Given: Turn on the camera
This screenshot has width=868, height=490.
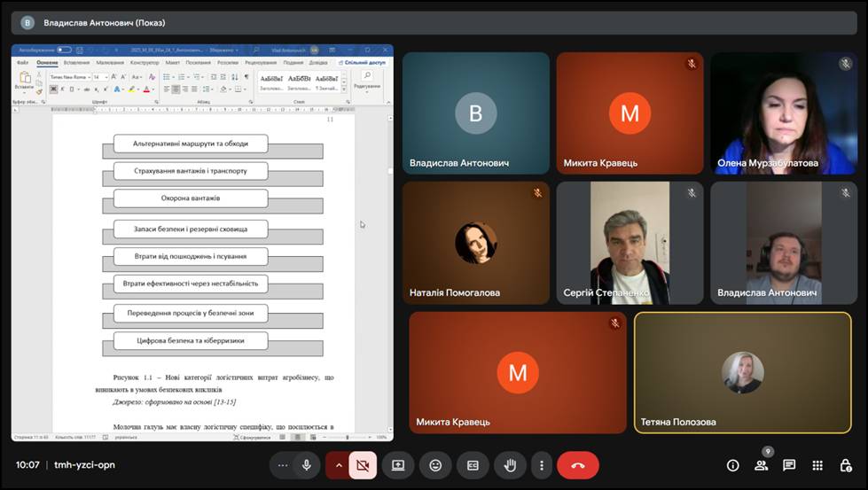Looking at the screenshot, I should 362,465.
